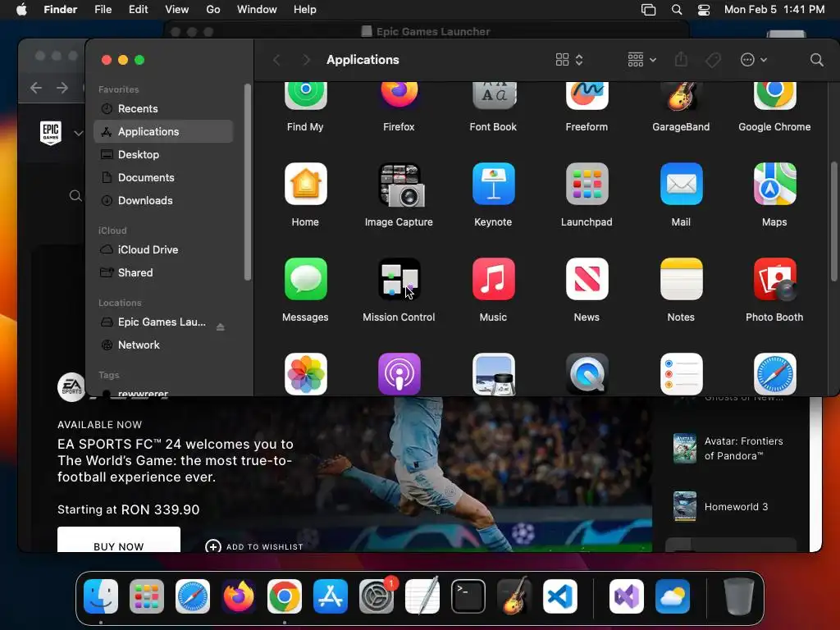The image size is (840, 630).
Task: Open the View menu
Action: [x=177, y=10]
